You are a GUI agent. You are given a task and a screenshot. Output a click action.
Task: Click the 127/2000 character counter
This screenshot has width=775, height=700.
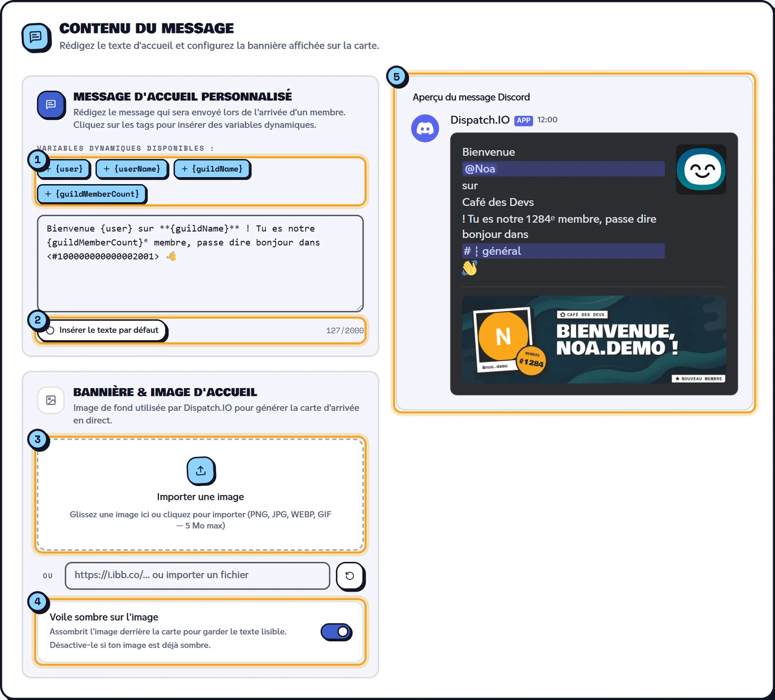point(344,330)
